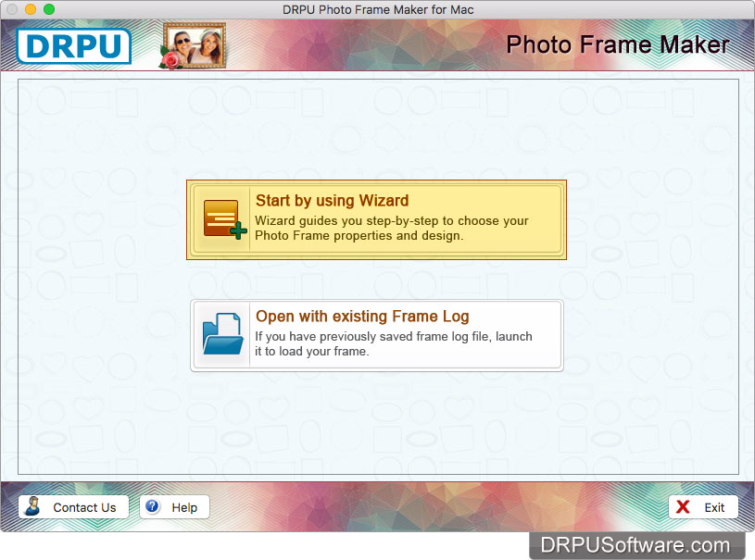This screenshot has height=560, width=755.
Task: Click the Contact Us person icon
Action: point(32,506)
